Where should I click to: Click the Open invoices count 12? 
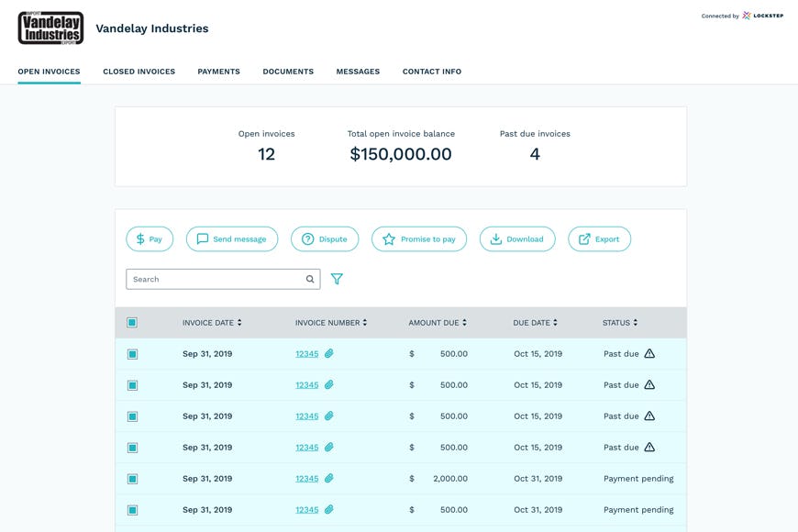click(266, 154)
